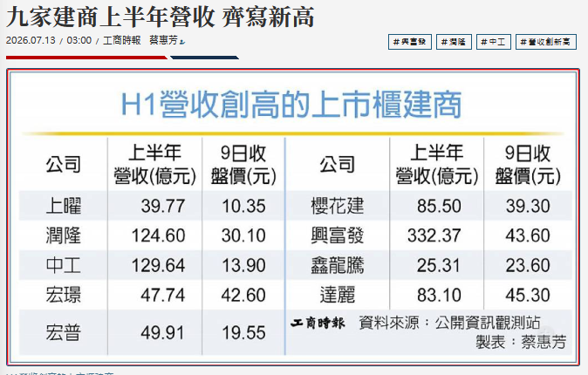The width and height of the screenshot is (588, 375).
Task: Click the article headline 九家建商上半年營收 齊寫新高
Action: [x=161, y=17]
